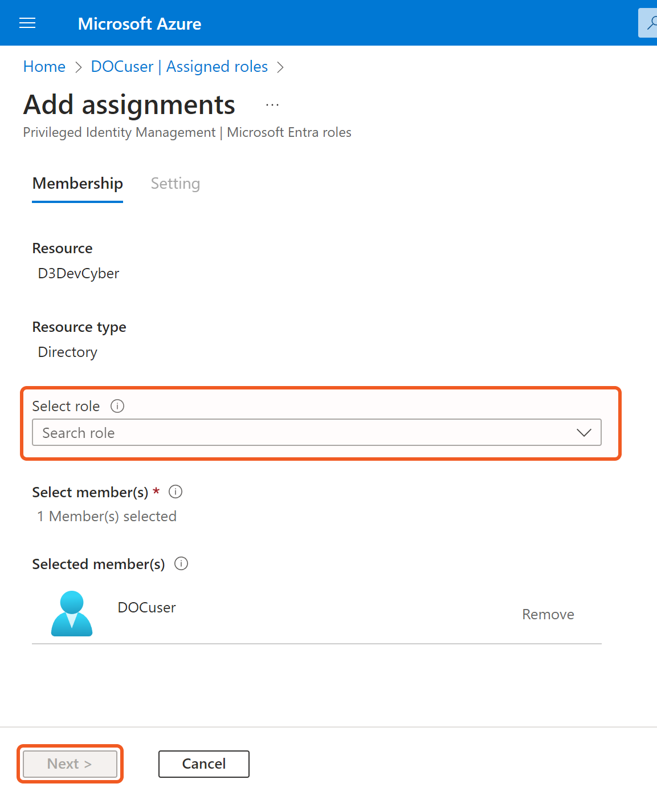
Task: Click the Next button
Action: point(70,764)
